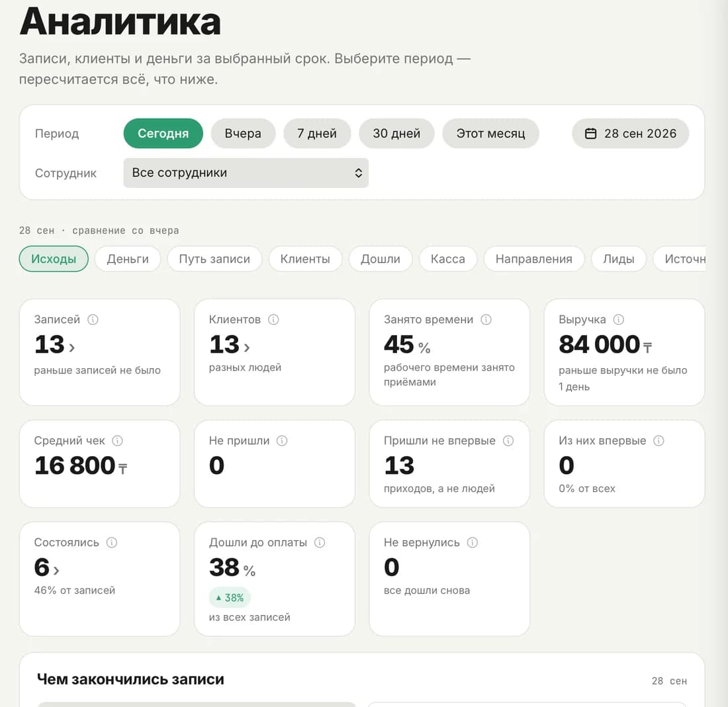Image resolution: width=728 pixels, height=707 pixels.
Task: Select the Вчера period
Action: pos(243,134)
